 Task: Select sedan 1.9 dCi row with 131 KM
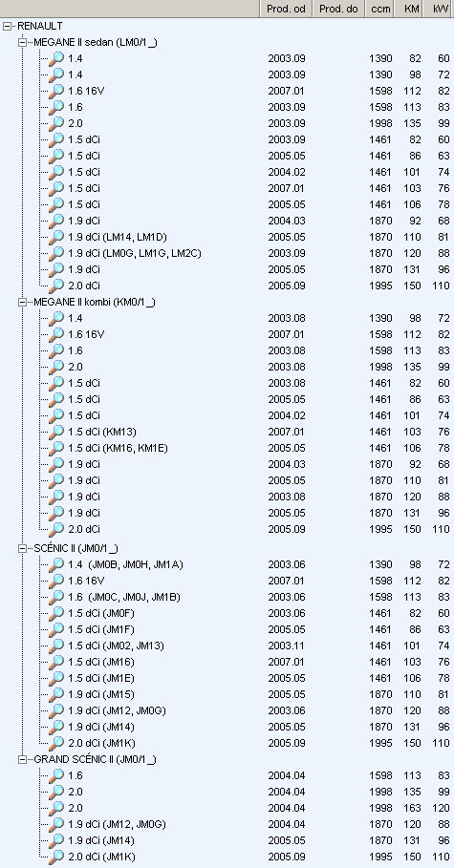tap(84, 269)
